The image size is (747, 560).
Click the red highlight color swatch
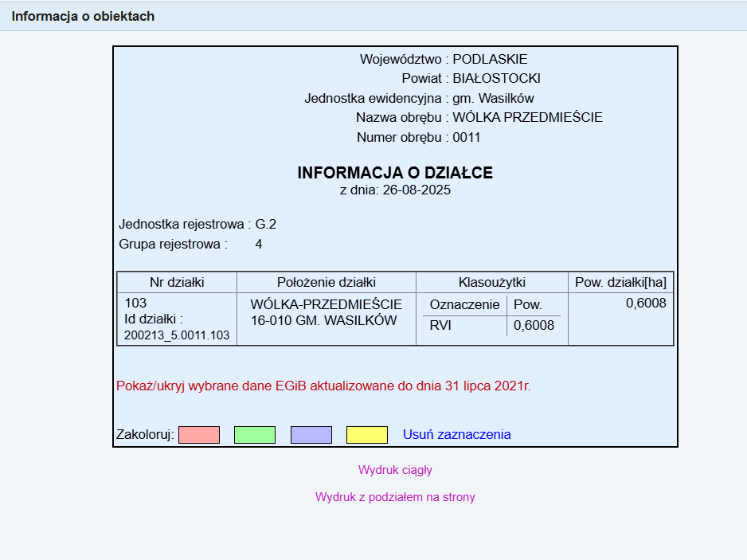click(199, 435)
